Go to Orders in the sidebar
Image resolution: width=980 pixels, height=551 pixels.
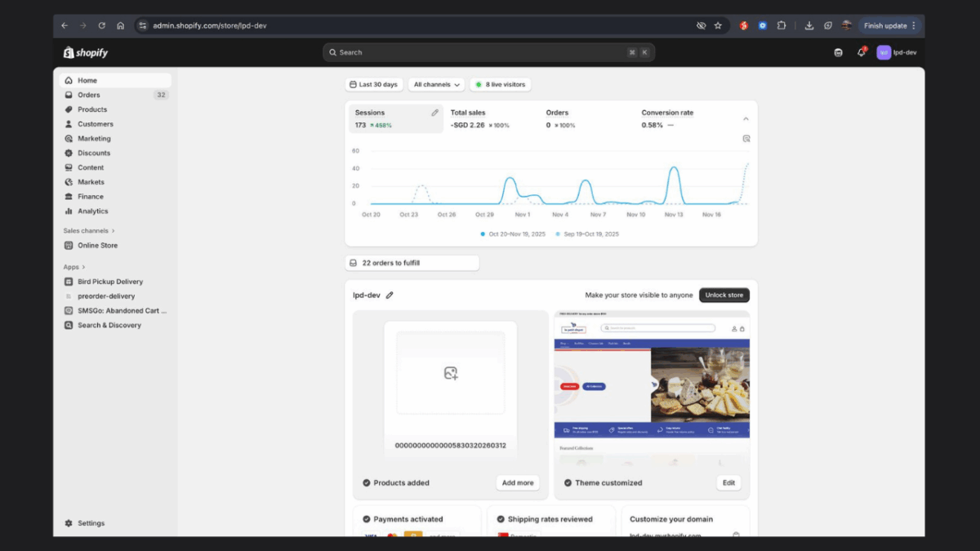(x=89, y=95)
